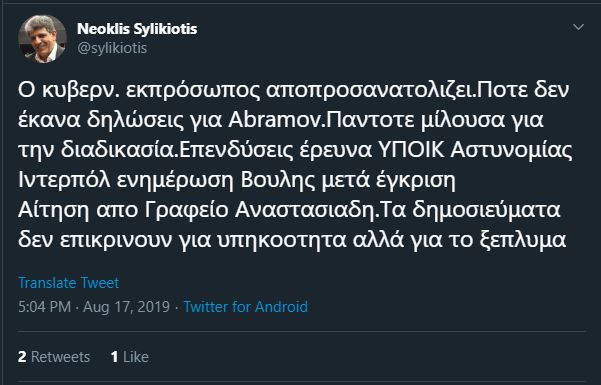The height and width of the screenshot is (385, 601).
Task: Open the Twitter for Android source link
Action: coord(246,307)
